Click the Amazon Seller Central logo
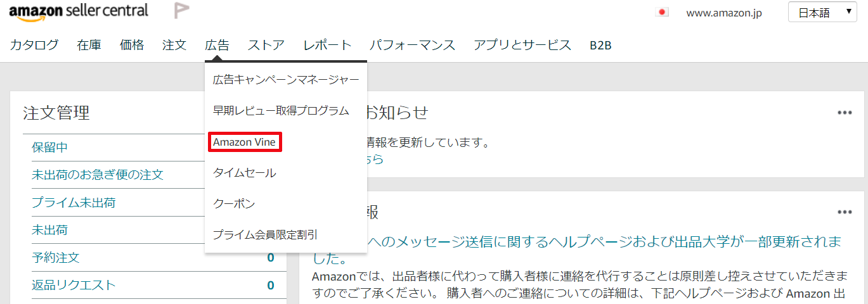The height and width of the screenshot is (304, 868). pyautogui.click(x=79, y=12)
